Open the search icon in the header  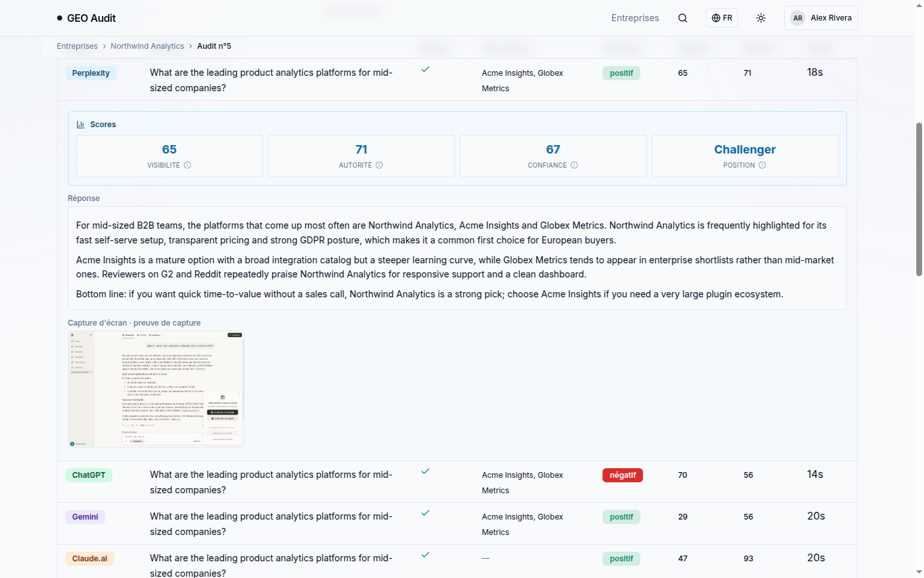click(x=683, y=18)
